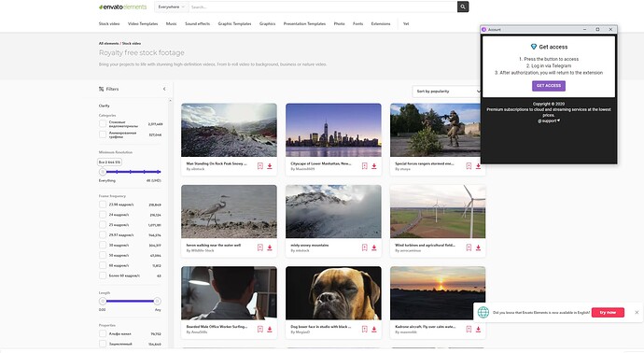The width and height of the screenshot is (644, 353).
Task: Download the heron walking near water video
Action: pos(270,247)
